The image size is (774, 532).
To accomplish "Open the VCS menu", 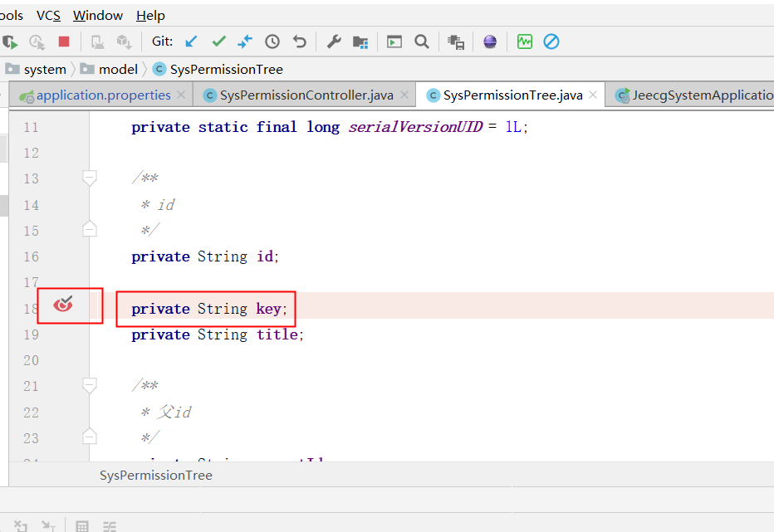I will pyautogui.click(x=48, y=16).
